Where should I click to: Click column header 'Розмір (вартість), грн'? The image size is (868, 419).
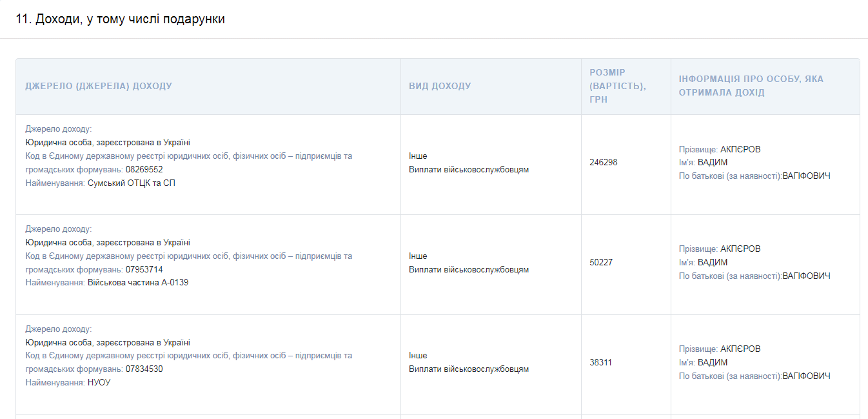(618, 86)
